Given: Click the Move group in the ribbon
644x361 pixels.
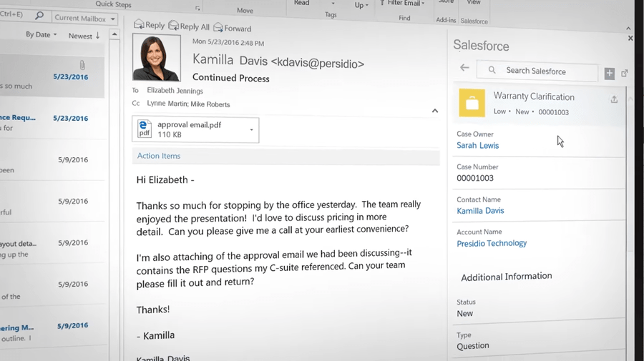Looking at the screenshot, I should tap(245, 11).
